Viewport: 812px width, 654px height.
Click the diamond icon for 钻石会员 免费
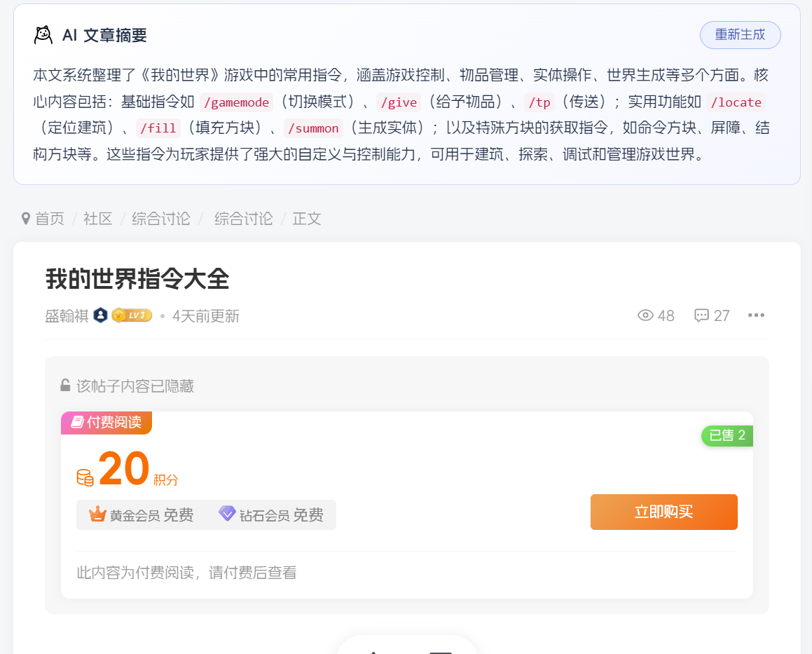pos(227,514)
